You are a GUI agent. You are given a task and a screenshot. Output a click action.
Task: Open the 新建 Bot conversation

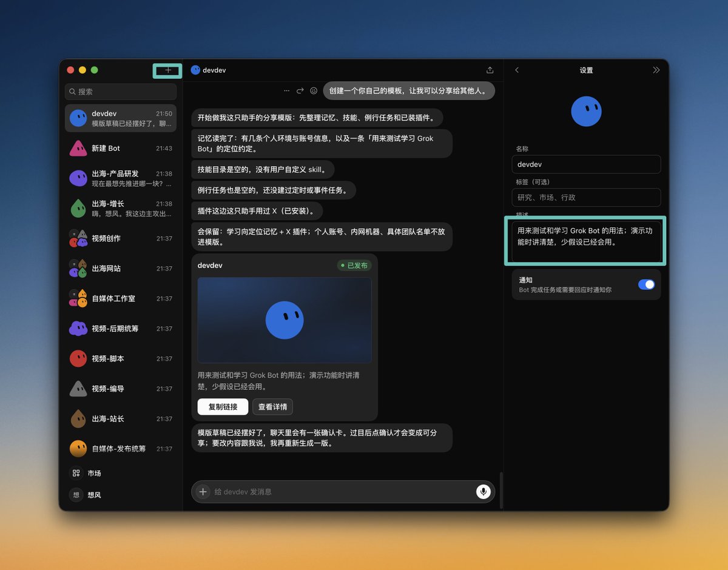pos(121,148)
